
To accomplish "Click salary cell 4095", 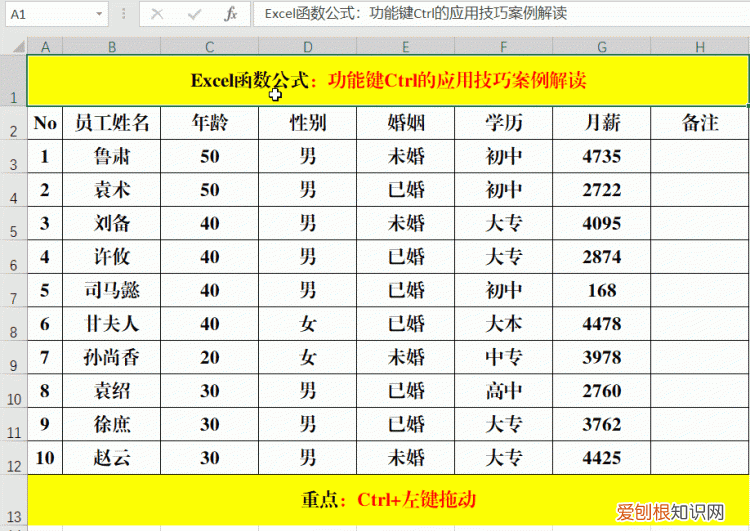I will pyautogui.click(x=602, y=223).
